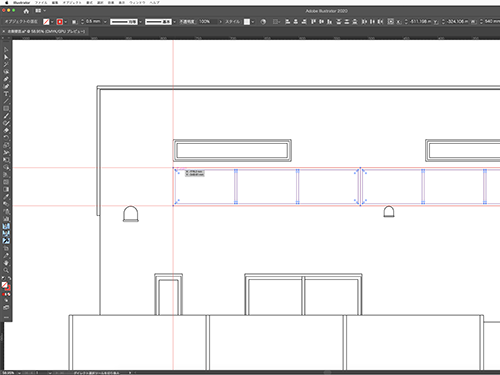
Task: Expand stroke weight 0.5 mm dropdown
Action: pos(105,22)
